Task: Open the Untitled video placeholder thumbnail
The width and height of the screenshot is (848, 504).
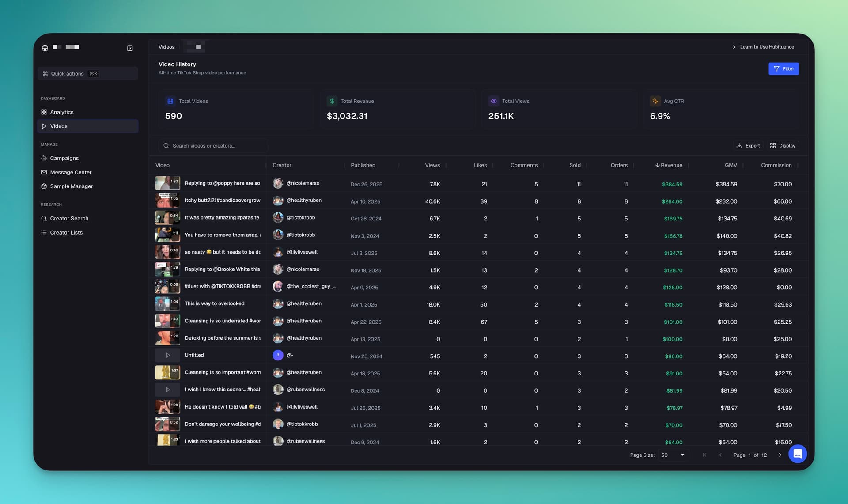Action: (167, 355)
